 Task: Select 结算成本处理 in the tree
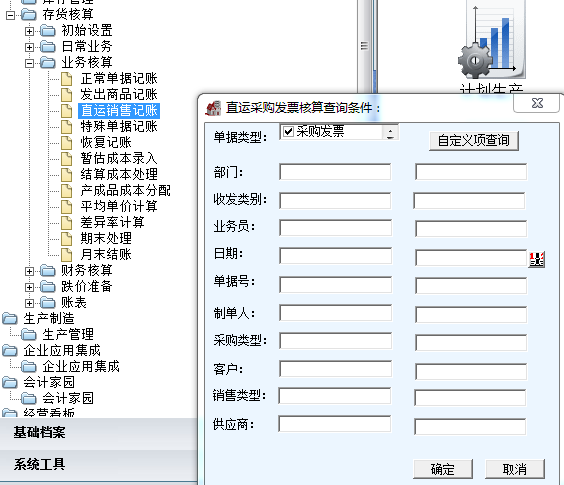(x=119, y=174)
